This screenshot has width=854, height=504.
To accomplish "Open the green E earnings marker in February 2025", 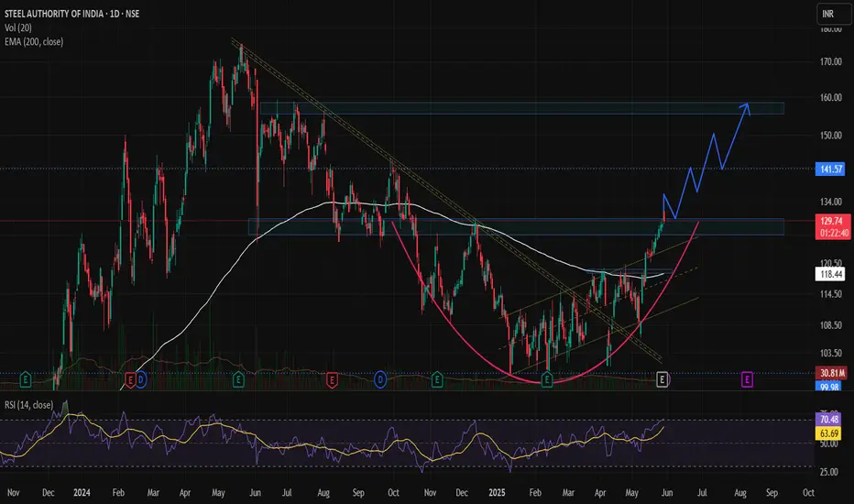I will 547,379.
